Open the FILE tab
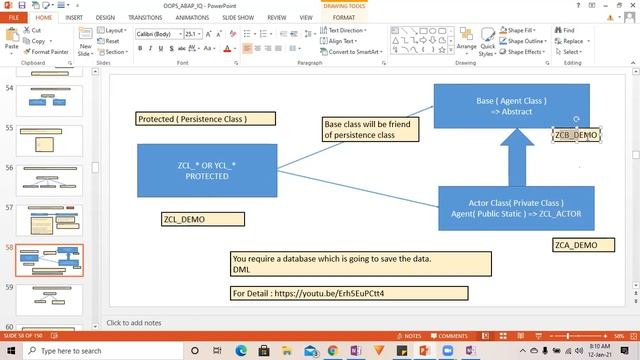640x360 pixels. point(14,18)
